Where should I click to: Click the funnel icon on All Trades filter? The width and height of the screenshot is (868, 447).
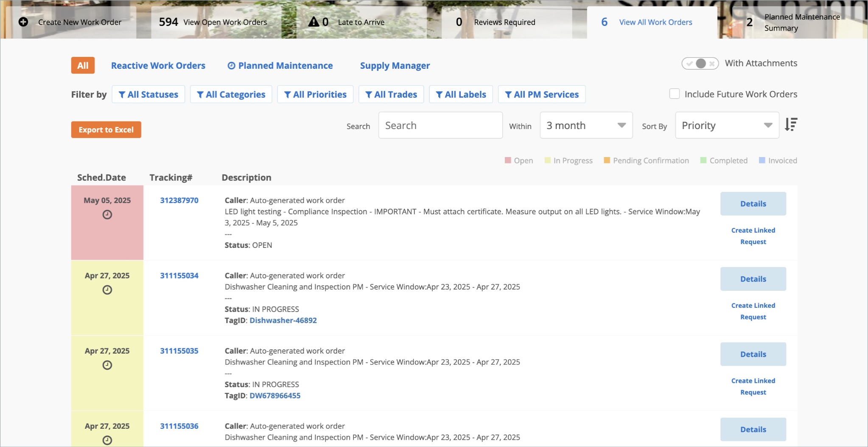click(369, 94)
